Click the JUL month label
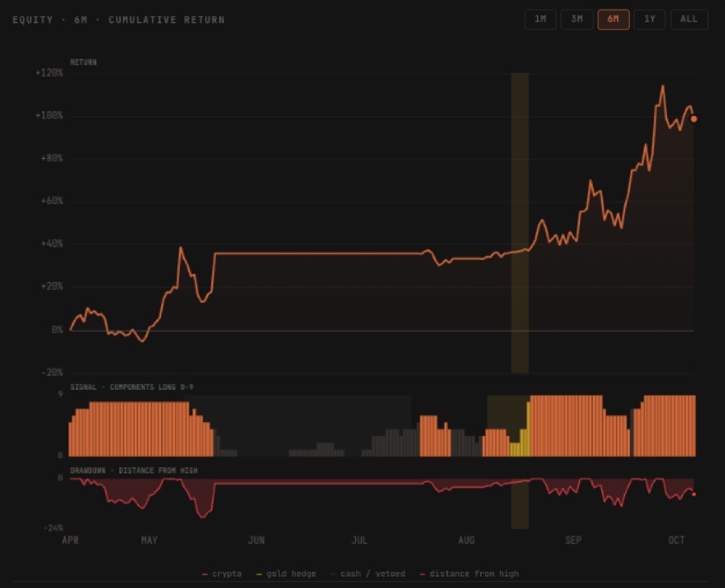This screenshot has width=725, height=588. (359, 540)
